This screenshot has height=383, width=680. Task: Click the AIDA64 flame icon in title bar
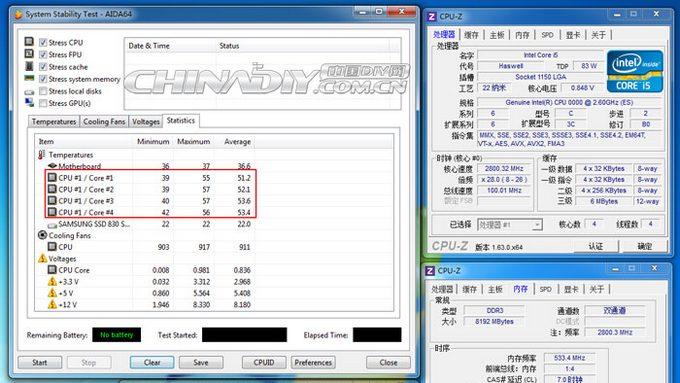pos(18,14)
